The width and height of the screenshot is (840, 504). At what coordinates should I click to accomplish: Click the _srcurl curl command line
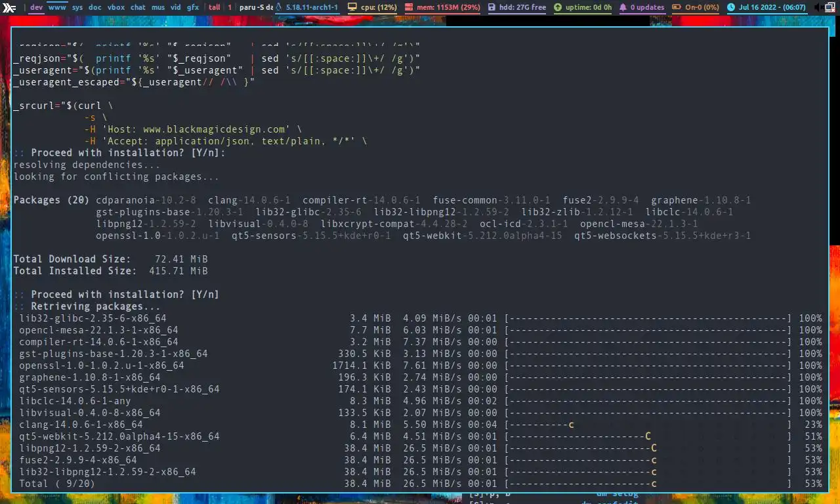(x=63, y=106)
